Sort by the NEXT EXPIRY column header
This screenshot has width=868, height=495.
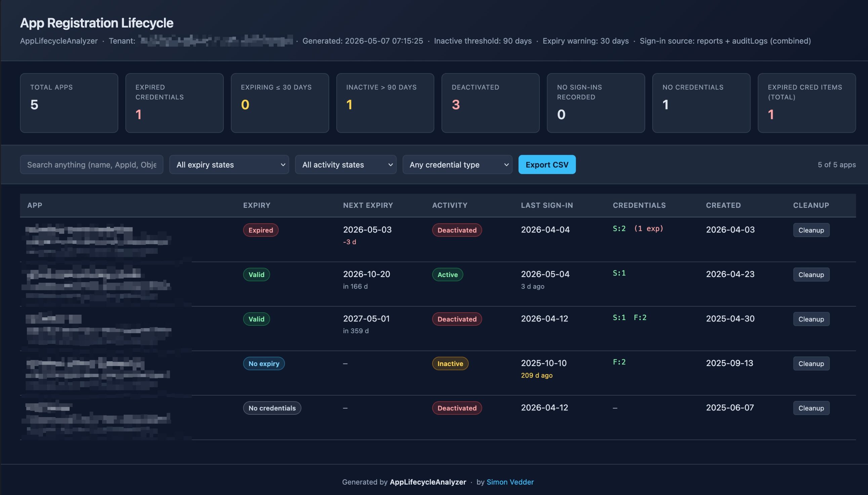tap(368, 205)
